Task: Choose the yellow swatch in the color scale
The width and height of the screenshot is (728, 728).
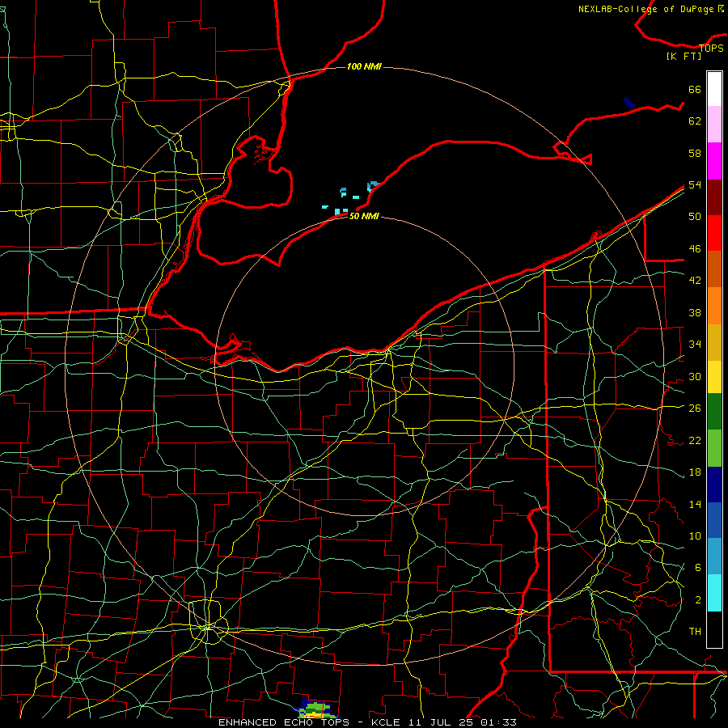Action: tap(714, 377)
